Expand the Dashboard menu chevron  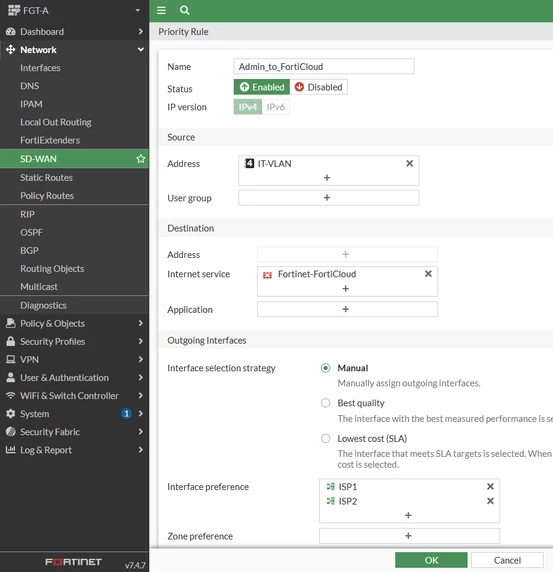pyautogui.click(x=140, y=32)
